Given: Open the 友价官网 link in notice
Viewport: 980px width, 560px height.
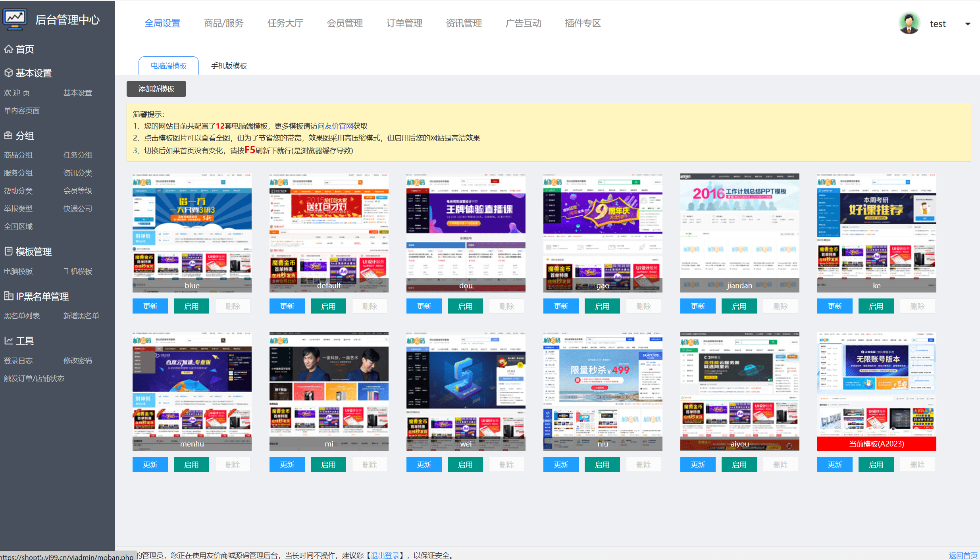Looking at the screenshot, I should click(x=339, y=126).
